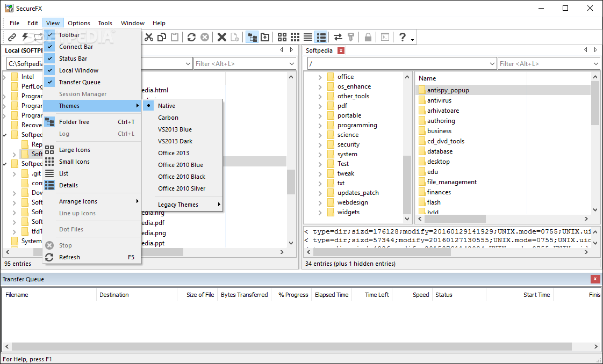Open the Tools menu

tap(105, 23)
